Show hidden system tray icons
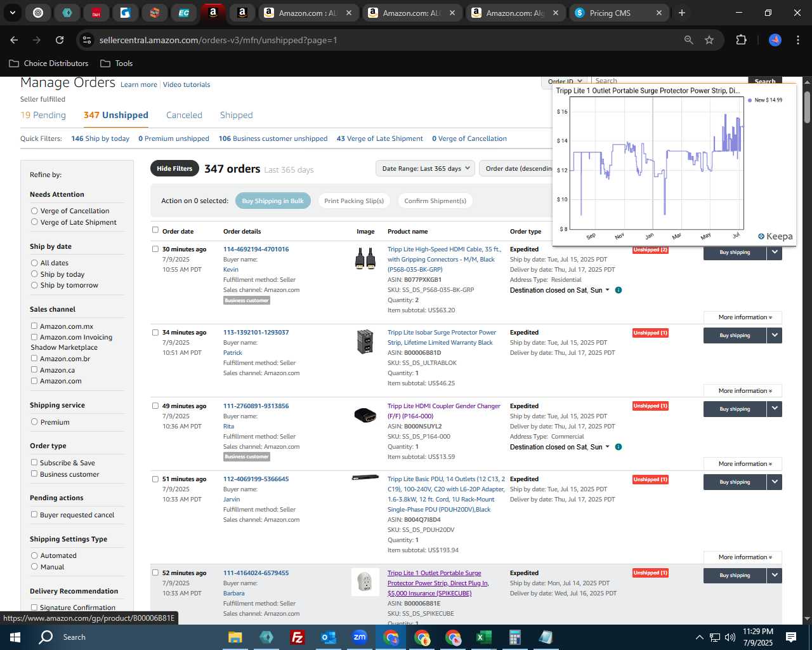The height and width of the screenshot is (650, 812). (699, 637)
